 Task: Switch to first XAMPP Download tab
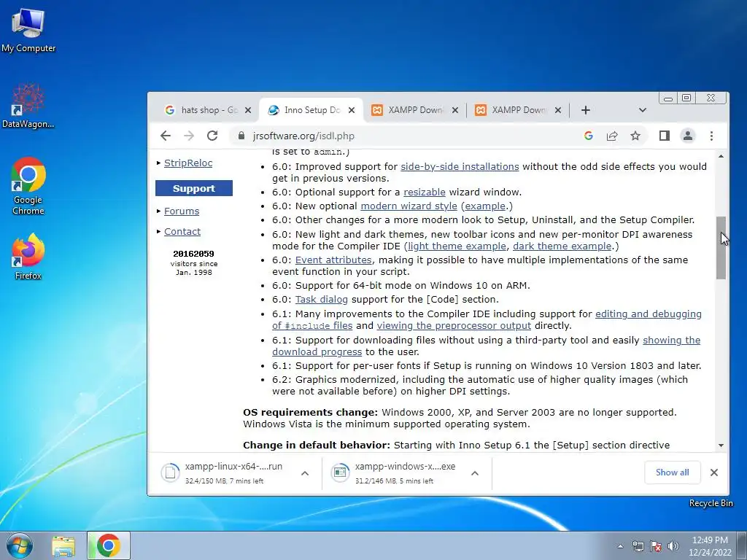[x=415, y=110]
